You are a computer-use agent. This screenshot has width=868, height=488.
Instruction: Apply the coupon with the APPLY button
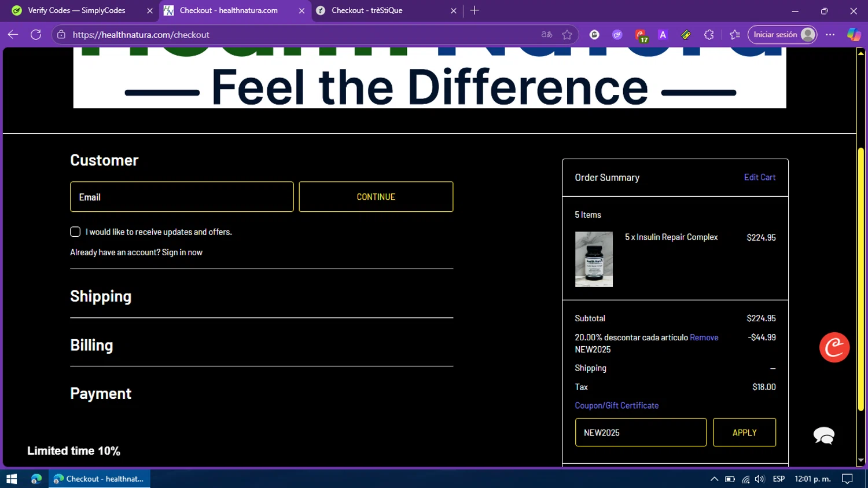(x=744, y=432)
